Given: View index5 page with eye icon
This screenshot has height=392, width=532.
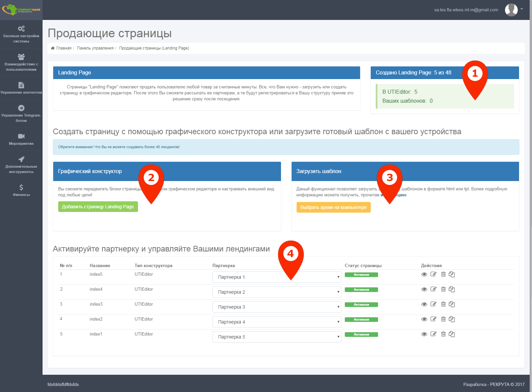Looking at the screenshot, I should [x=424, y=274].
